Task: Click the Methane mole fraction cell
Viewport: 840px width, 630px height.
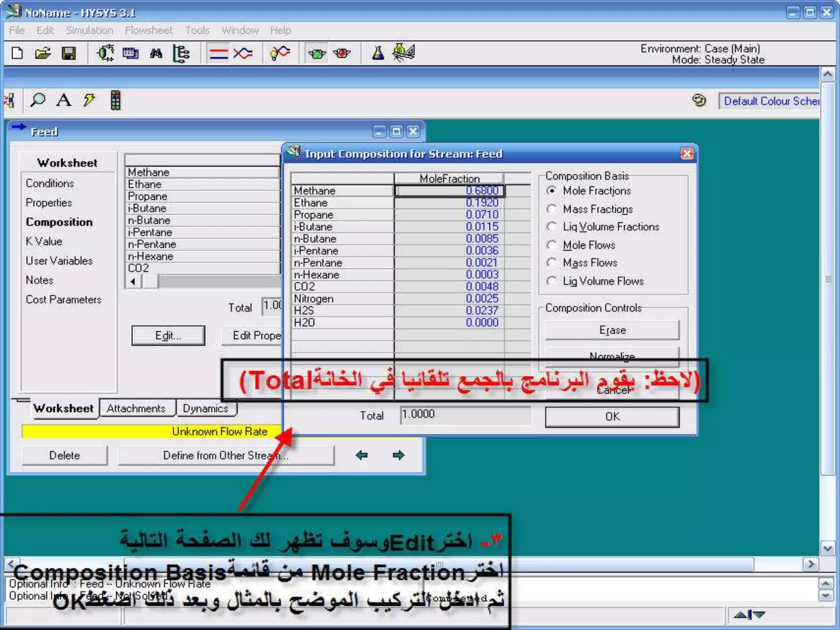Action: click(449, 191)
